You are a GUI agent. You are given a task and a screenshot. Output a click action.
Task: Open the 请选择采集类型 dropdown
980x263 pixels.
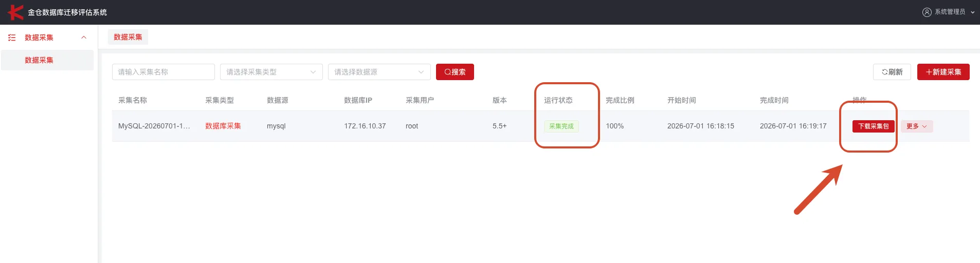(271, 72)
